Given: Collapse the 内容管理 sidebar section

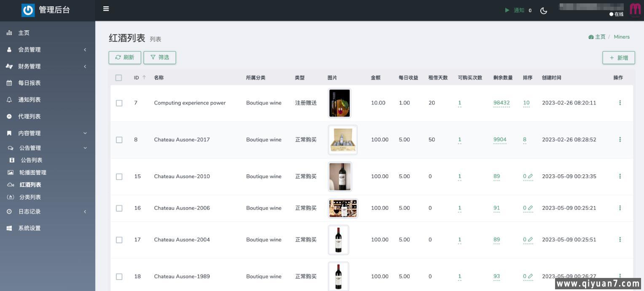Looking at the screenshot, I should [47, 133].
